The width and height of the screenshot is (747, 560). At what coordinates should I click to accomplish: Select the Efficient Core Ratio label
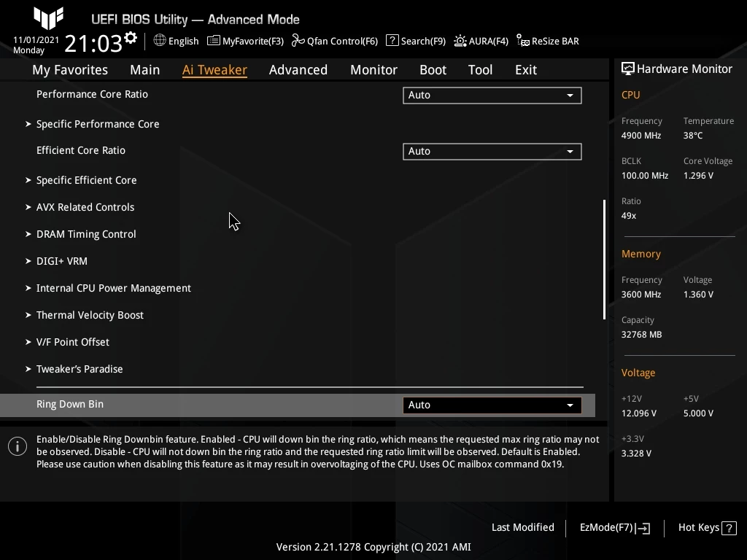click(81, 150)
